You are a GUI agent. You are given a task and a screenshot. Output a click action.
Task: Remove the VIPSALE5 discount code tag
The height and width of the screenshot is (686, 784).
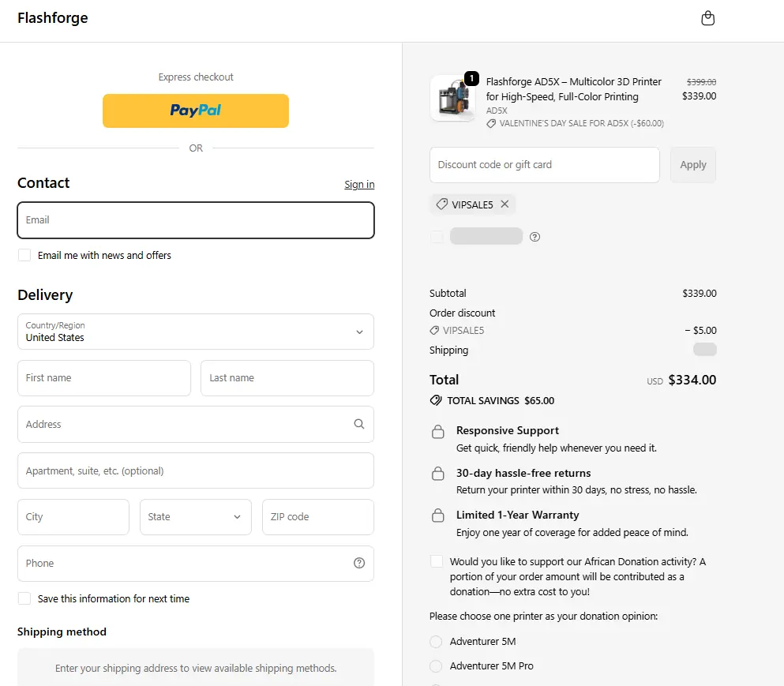tap(505, 204)
